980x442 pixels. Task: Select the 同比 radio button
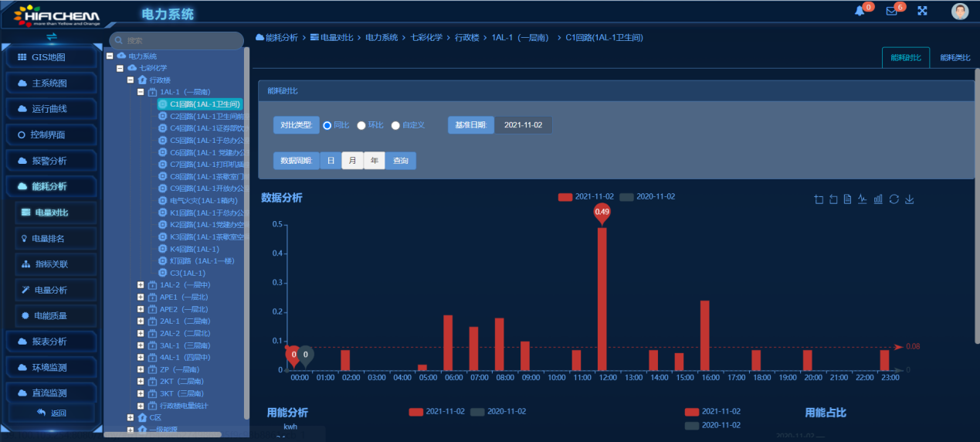pos(327,125)
